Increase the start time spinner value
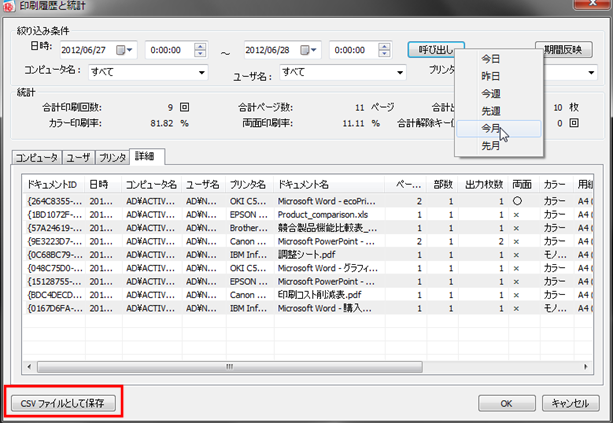613x423 pixels. click(200, 47)
